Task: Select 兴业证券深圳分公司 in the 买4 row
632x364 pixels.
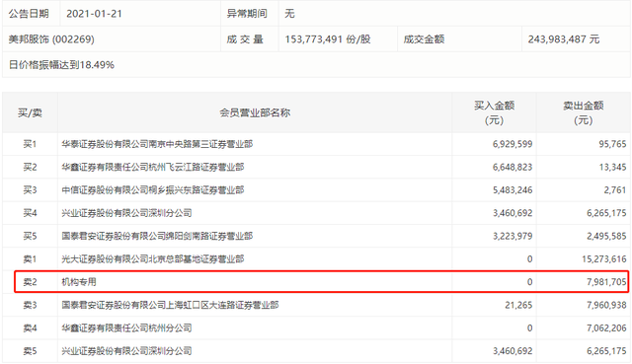Action: pos(126,213)
